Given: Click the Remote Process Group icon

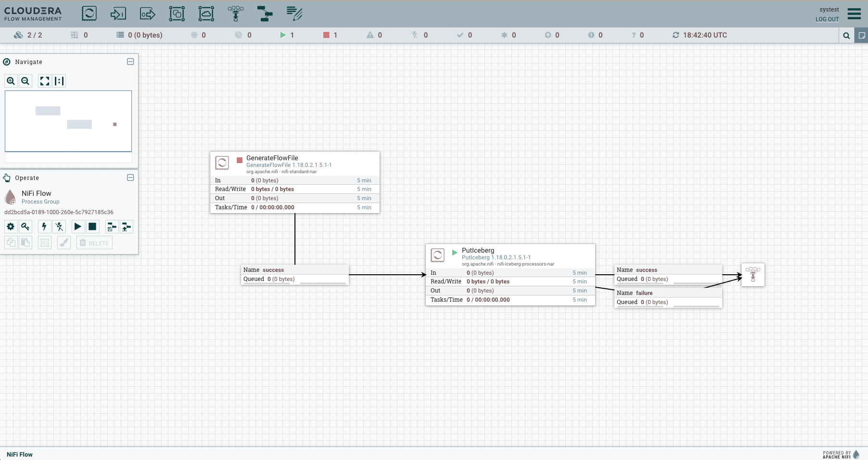Looking at the screenshot, I should (x=206, y=13).
